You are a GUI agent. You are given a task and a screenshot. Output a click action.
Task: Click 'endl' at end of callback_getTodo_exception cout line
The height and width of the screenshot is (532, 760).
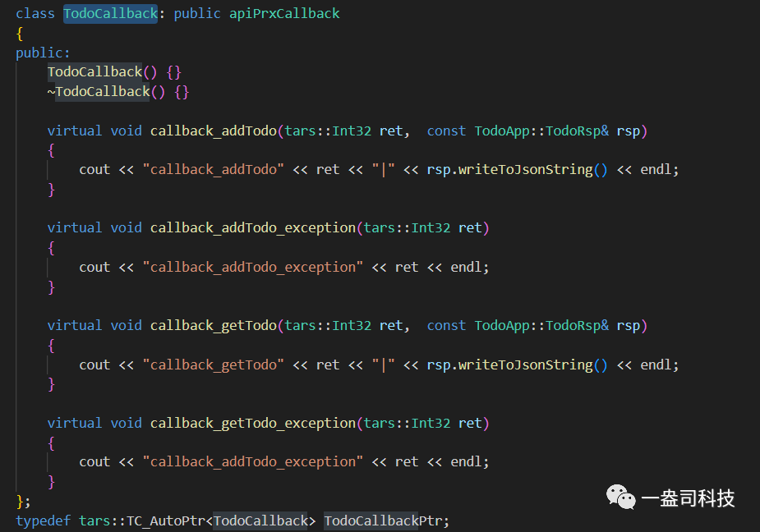(467, 461)
